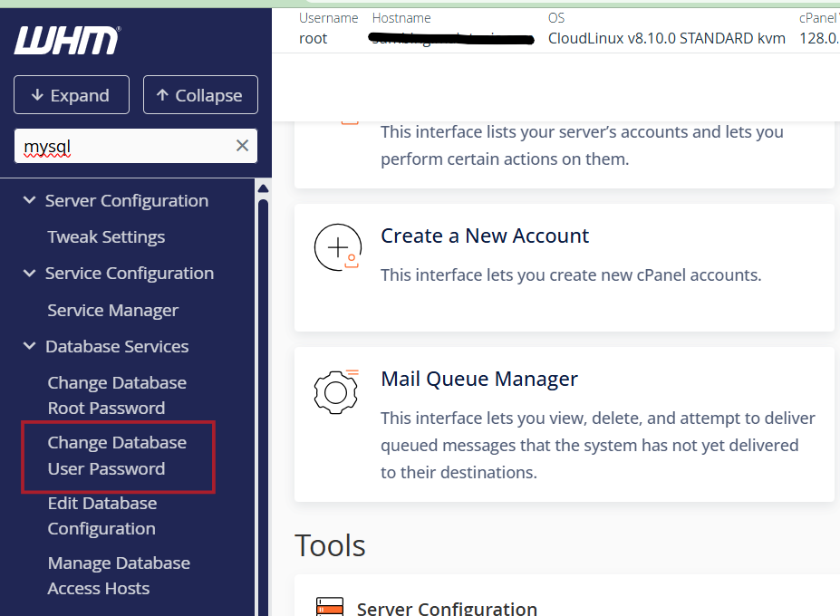The width and height of the screenshot is (840, 616).
Task: Click the Hostname label
Action: click(401, 18)
